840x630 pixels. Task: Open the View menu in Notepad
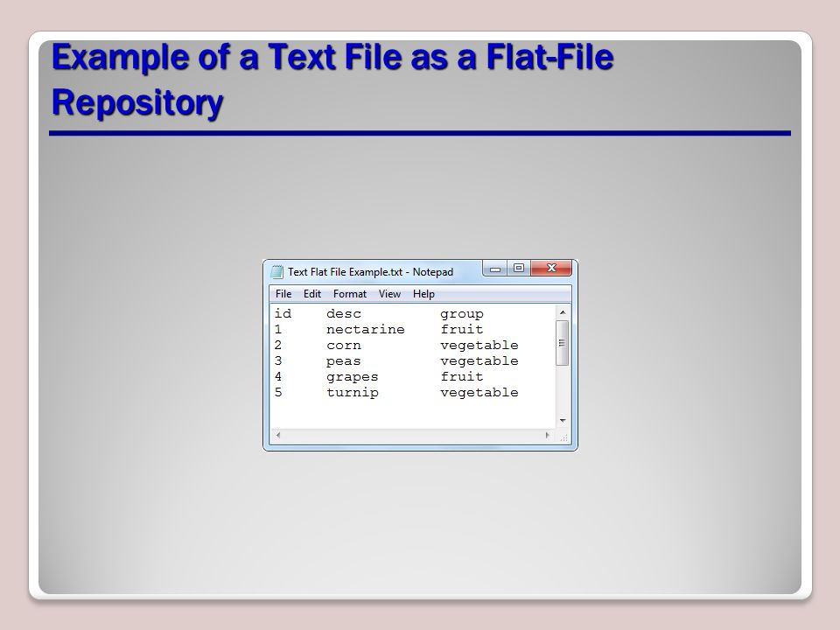coord(389,294)
